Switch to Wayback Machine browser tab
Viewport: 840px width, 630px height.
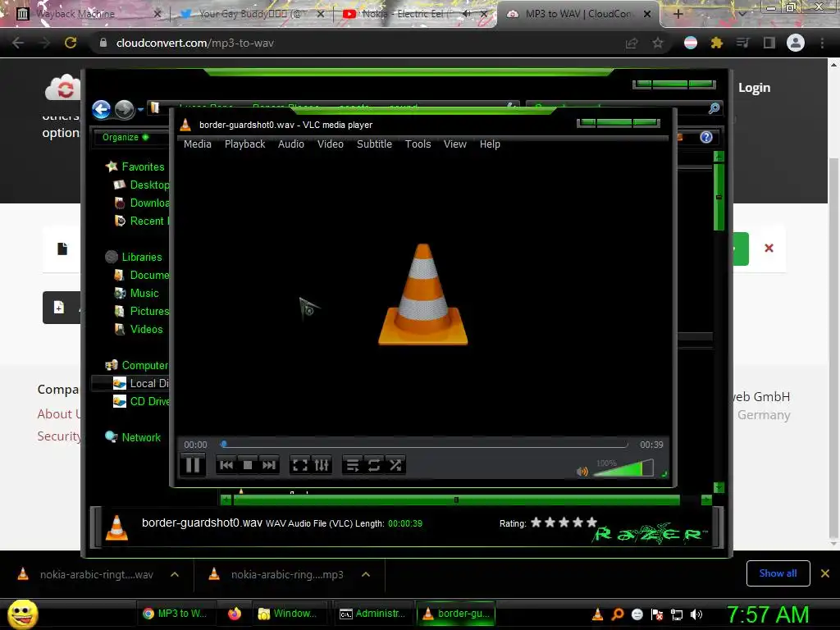87,14
